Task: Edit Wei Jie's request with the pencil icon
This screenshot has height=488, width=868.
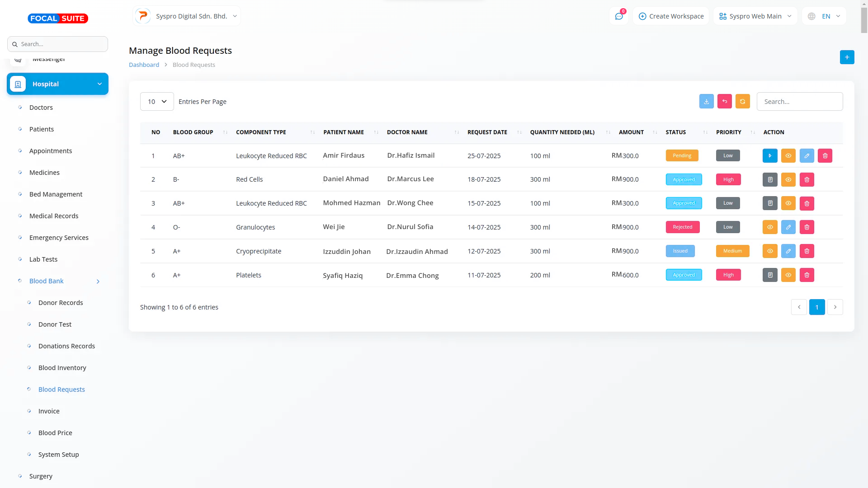Action: (788, 227)
